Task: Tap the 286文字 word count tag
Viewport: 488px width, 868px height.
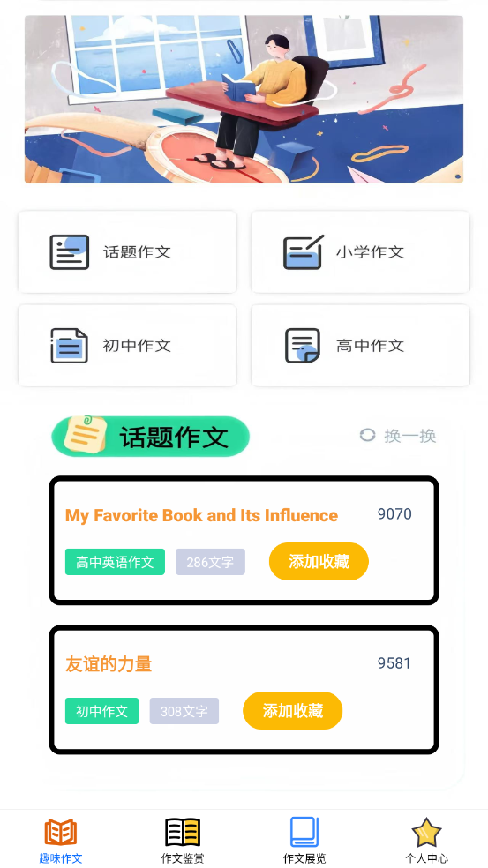Action: (x=211, y=562)
